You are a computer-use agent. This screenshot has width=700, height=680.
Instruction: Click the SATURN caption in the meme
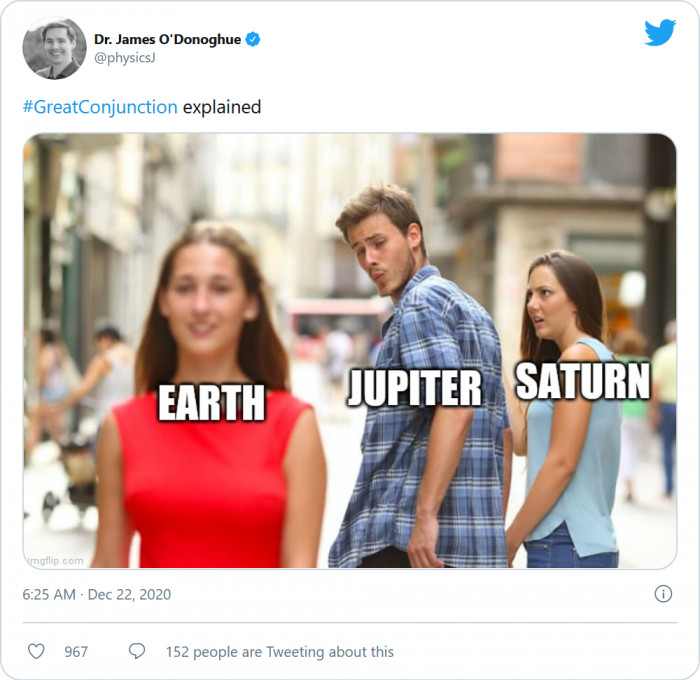coord(583,381)
